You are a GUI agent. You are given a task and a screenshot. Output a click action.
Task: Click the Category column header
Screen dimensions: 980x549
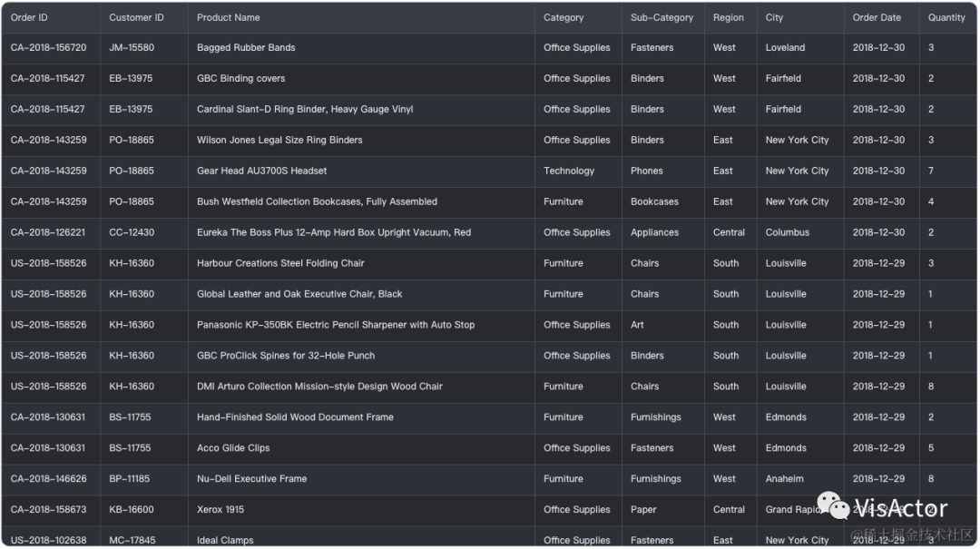(563, 17)
